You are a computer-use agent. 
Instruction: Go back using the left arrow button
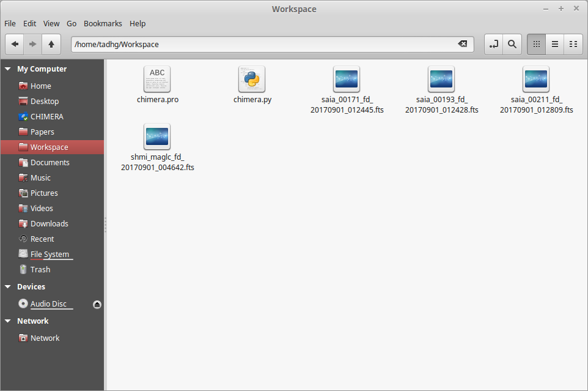[x=15, y=44]
